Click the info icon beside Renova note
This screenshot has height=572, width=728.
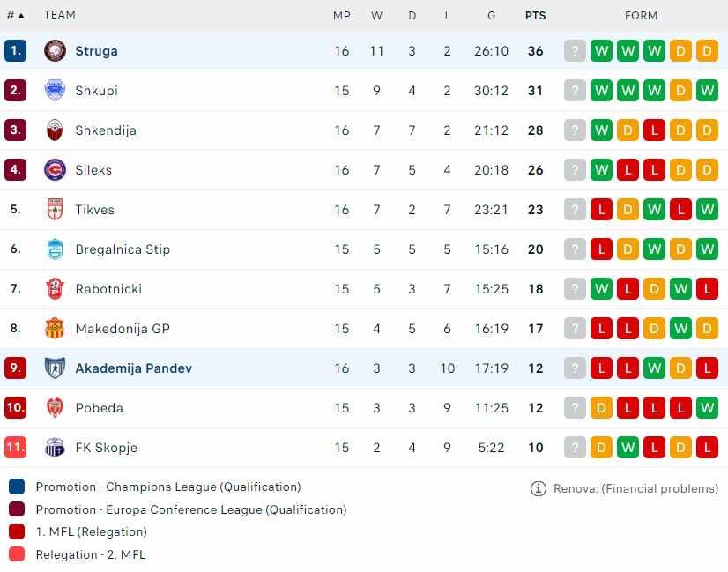(x=539, y=488)
